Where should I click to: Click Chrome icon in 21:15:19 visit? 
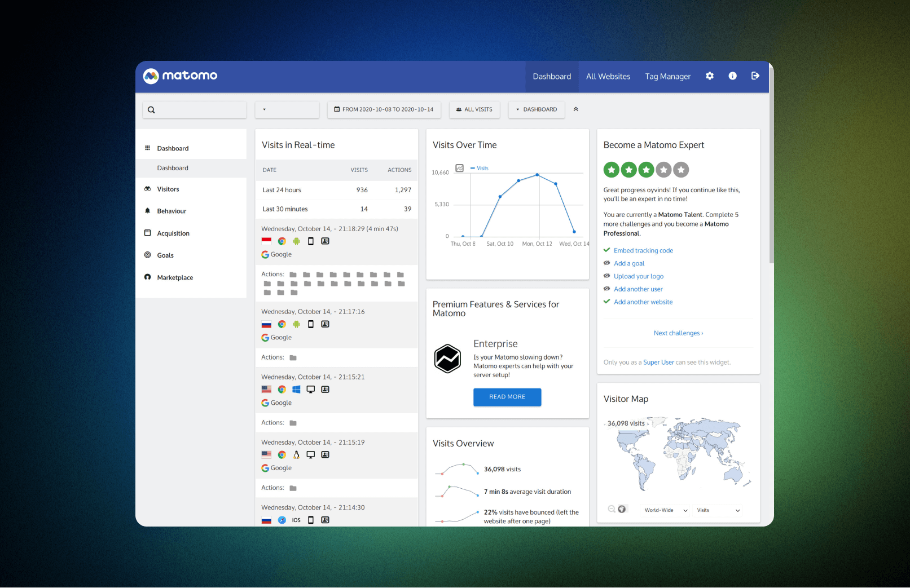pyautogui.click(x=282, y=455)
